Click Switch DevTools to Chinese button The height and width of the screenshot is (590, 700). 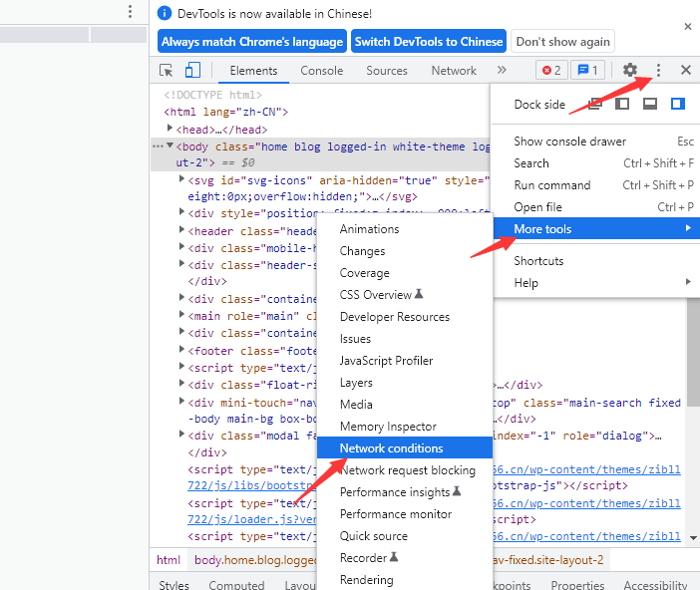coord(428,42)
